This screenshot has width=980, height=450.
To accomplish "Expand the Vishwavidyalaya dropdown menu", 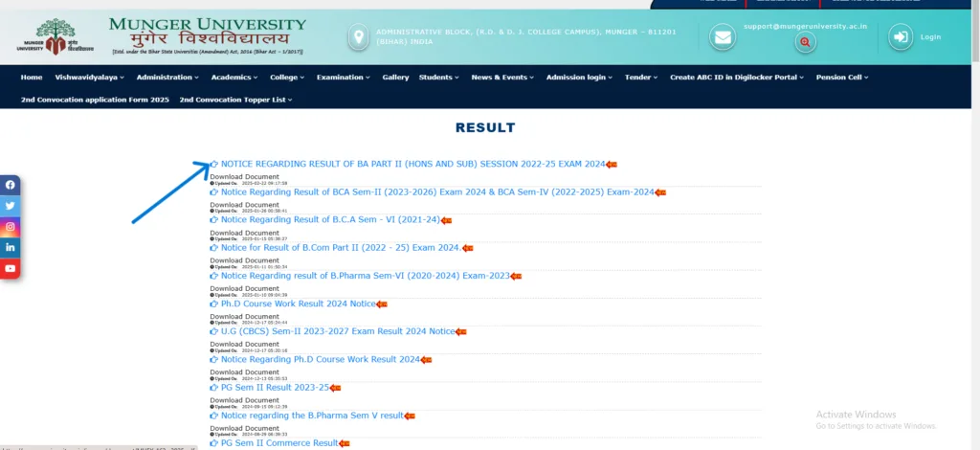I will 89,78.
